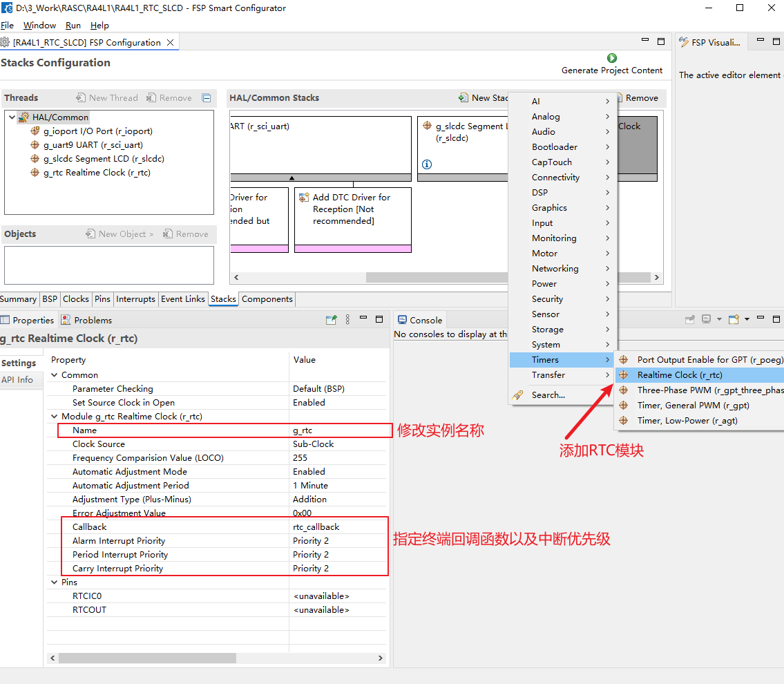Click the Remove icon in Threads header
The height and width of the screenshot is (684, 784).
click(151, 97)
